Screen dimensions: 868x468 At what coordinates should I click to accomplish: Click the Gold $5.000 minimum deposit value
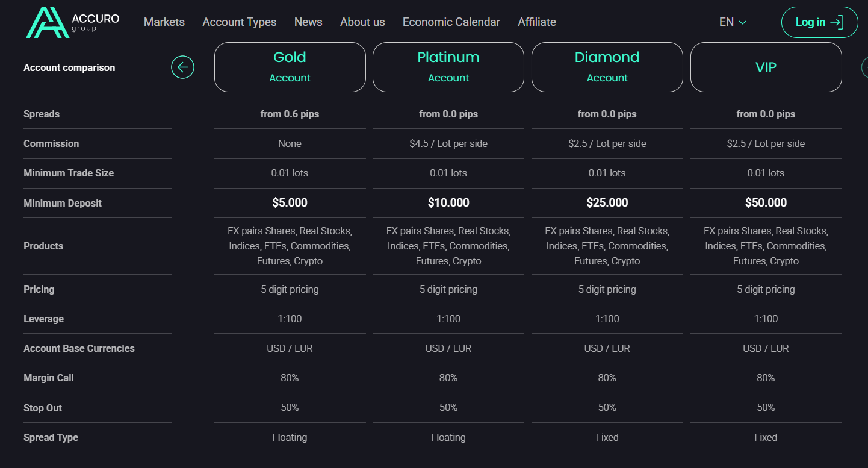point(290,203)
